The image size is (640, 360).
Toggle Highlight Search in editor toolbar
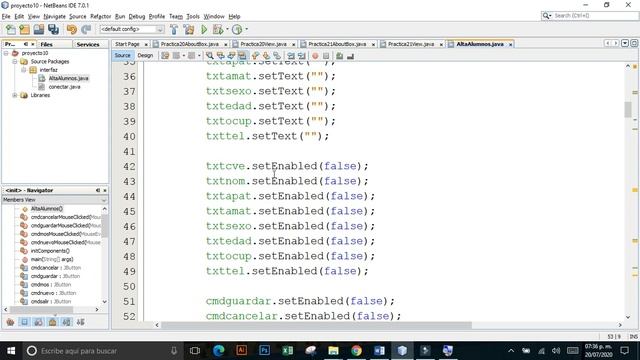tap(242, 56)
